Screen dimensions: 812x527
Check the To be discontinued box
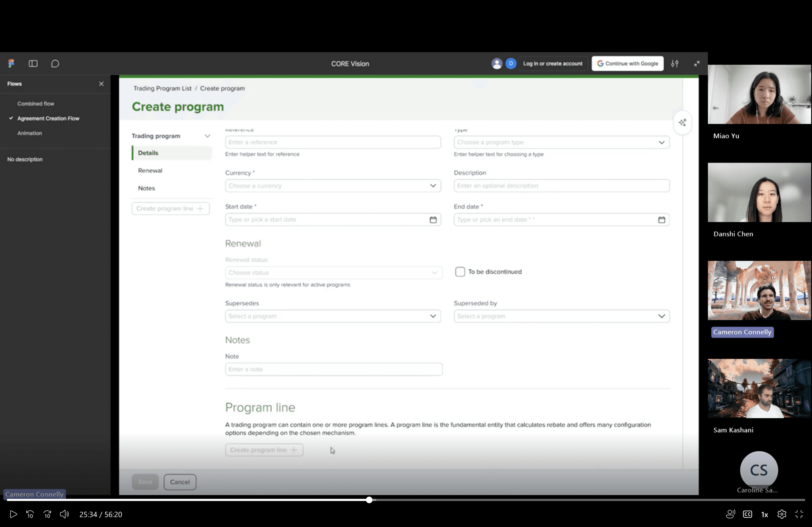coord(460,272)
